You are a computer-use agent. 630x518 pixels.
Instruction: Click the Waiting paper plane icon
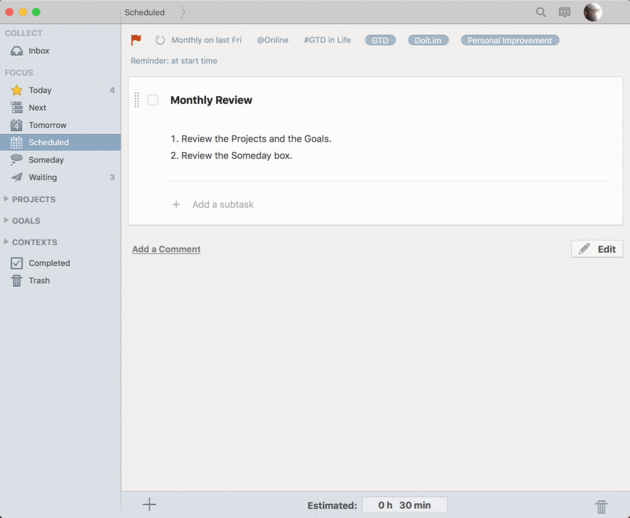pyautogui.click(x=16, y=177)
